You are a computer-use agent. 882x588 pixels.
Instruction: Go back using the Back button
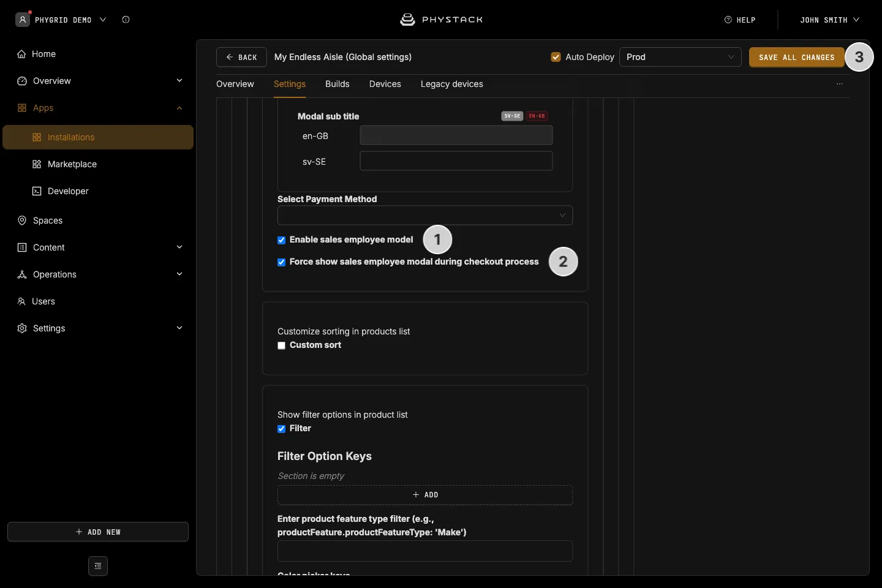pos(241,57)
